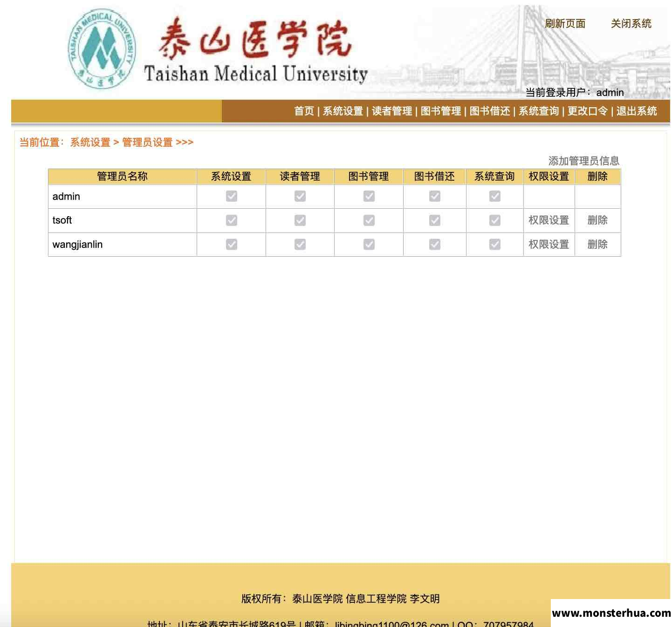Toggle admin's 读者管理 checkbox
The image size is (672, 627).
tap(300, 196)
